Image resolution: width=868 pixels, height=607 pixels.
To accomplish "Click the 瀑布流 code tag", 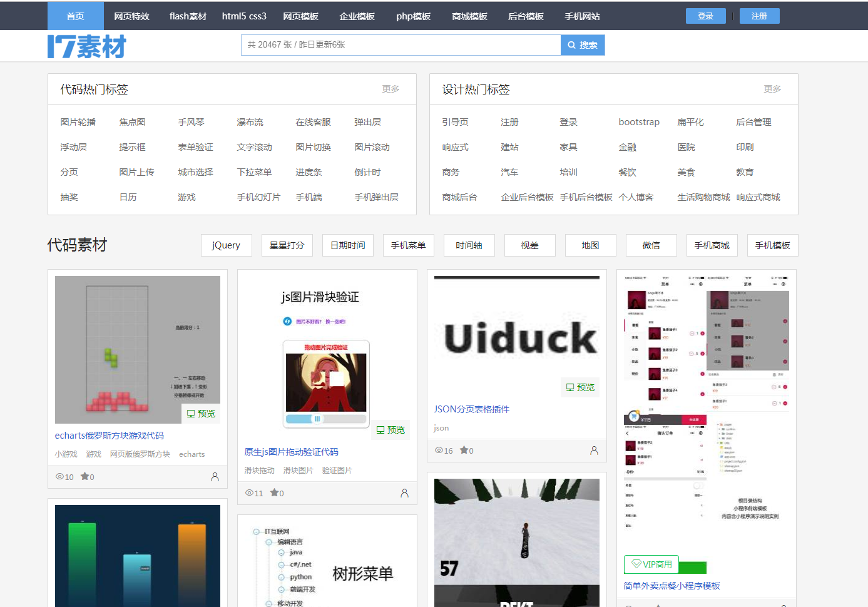I will click(x=250, y=122).
